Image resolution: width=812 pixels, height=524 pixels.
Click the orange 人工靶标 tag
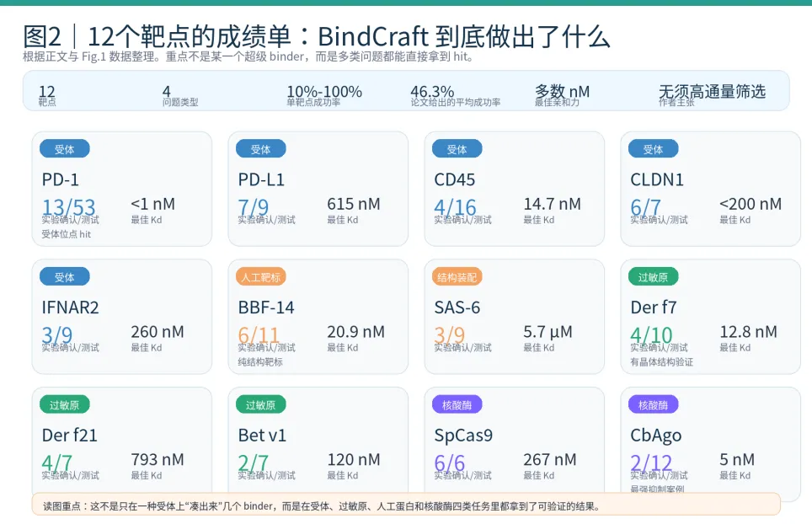(x=261, y=277)
